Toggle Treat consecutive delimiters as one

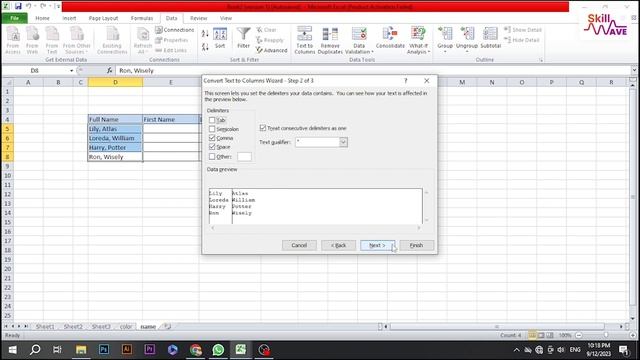point(263,128)
